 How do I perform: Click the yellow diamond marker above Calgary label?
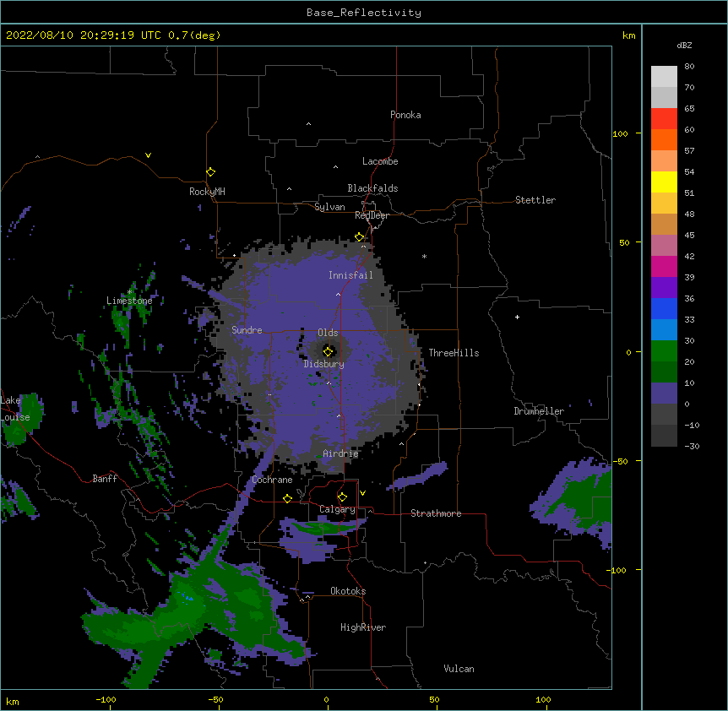(x=342, y=497)
